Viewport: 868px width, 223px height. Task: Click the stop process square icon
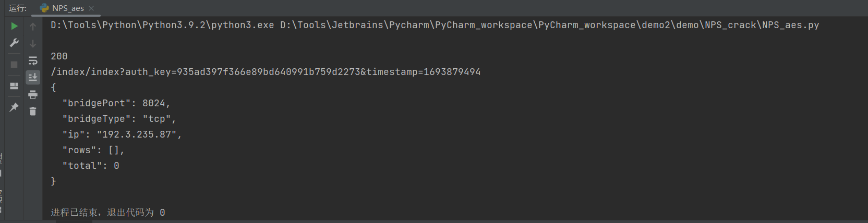point(14,65)
